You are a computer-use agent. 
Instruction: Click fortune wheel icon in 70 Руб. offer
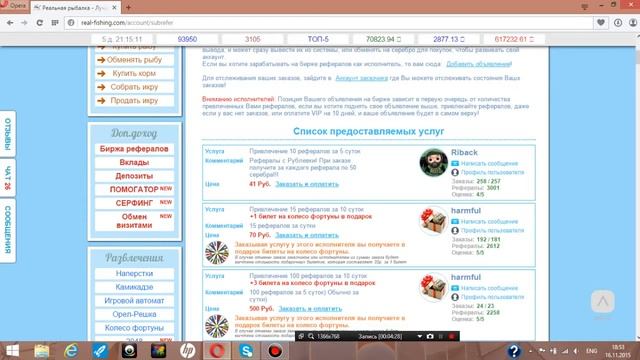[x=217, y=253]
